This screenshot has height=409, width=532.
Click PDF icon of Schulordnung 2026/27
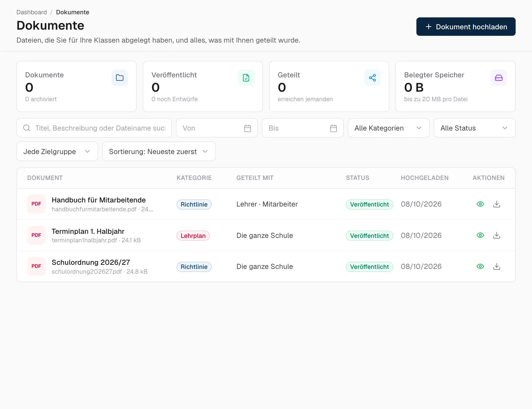click(x=36, y=266)
